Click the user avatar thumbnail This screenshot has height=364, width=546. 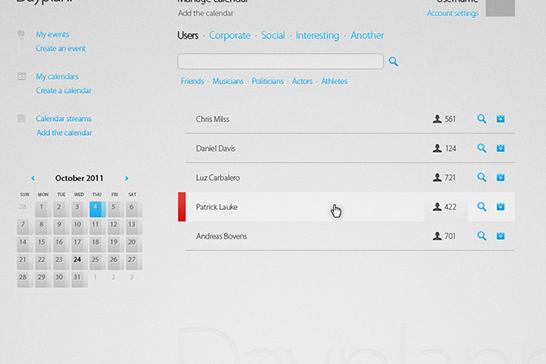(x=500, y=8)
